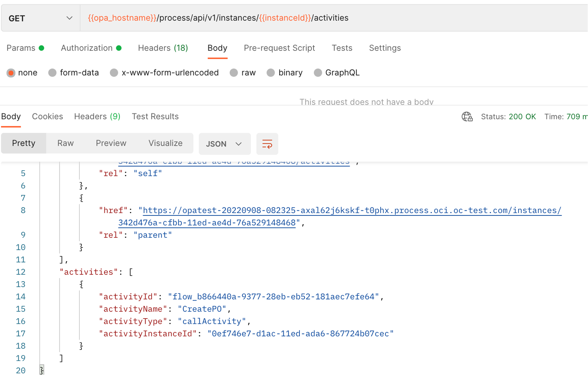Click the wrap lines icon button
588x377 pixels.
(267, 144)
